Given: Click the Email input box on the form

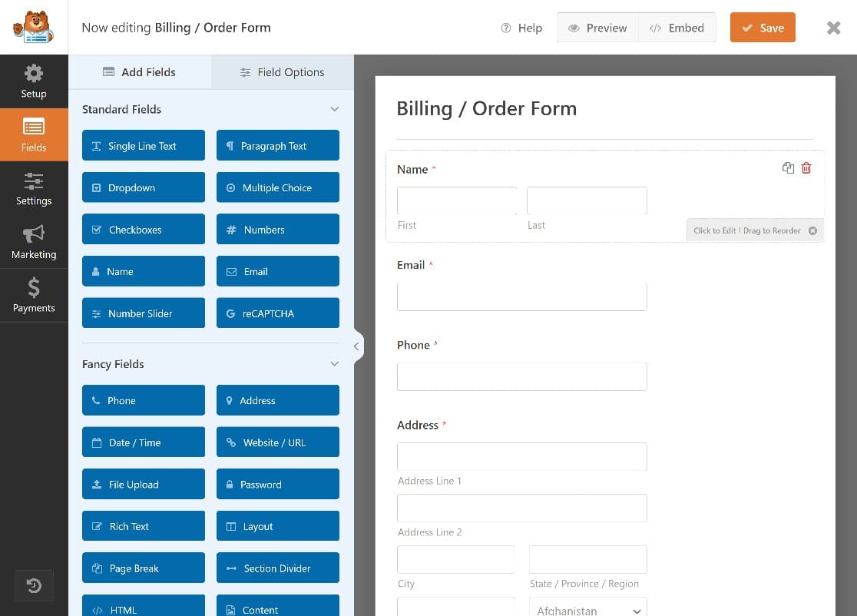Looking at the screenshot, I should (521, 296).
